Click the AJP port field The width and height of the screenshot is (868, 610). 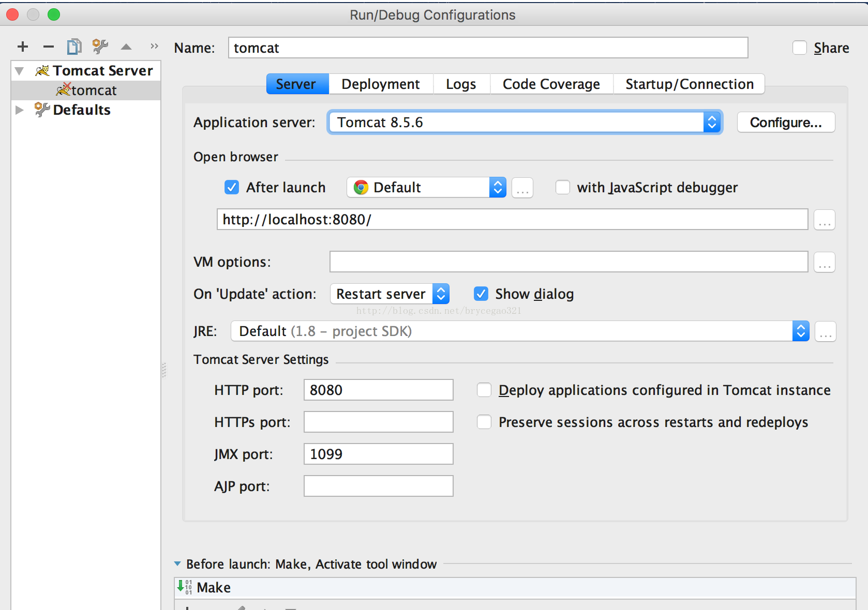pos(379,486)
